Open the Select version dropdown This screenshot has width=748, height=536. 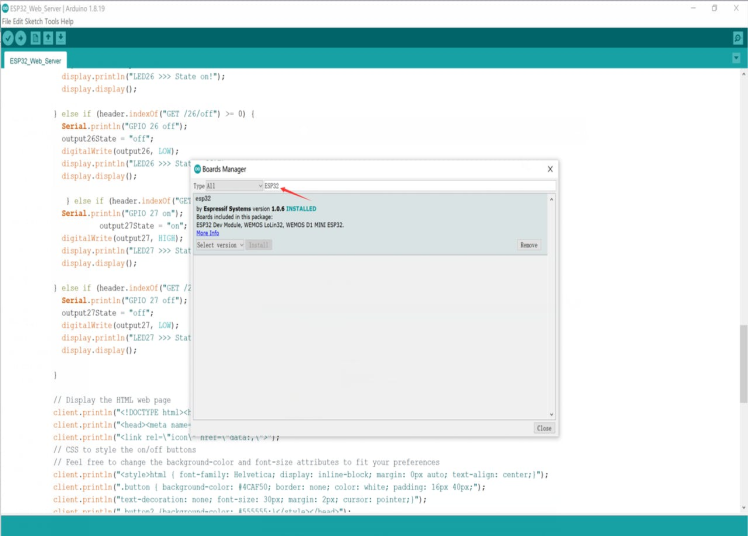(x=220, y=244)
